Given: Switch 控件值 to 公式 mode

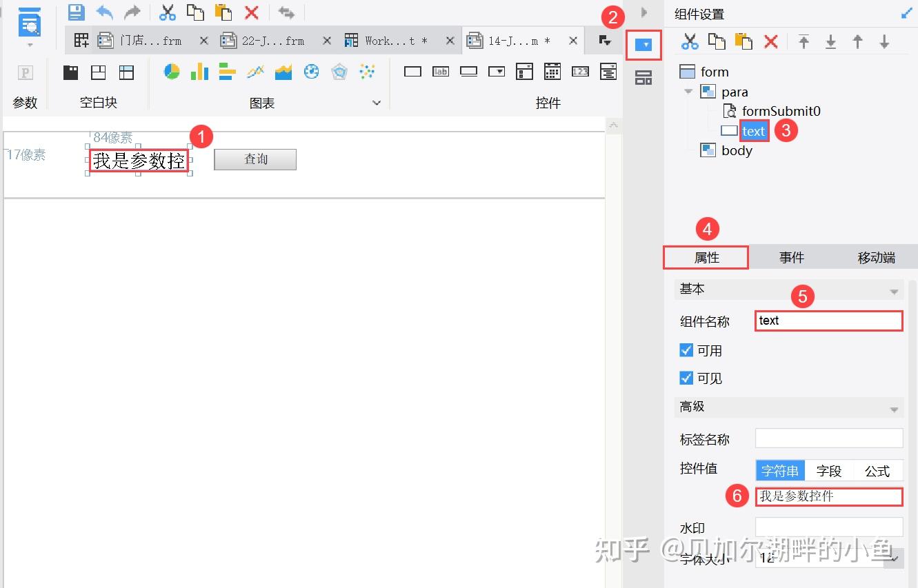Looking at the screenshot, I should coord(877,470).
